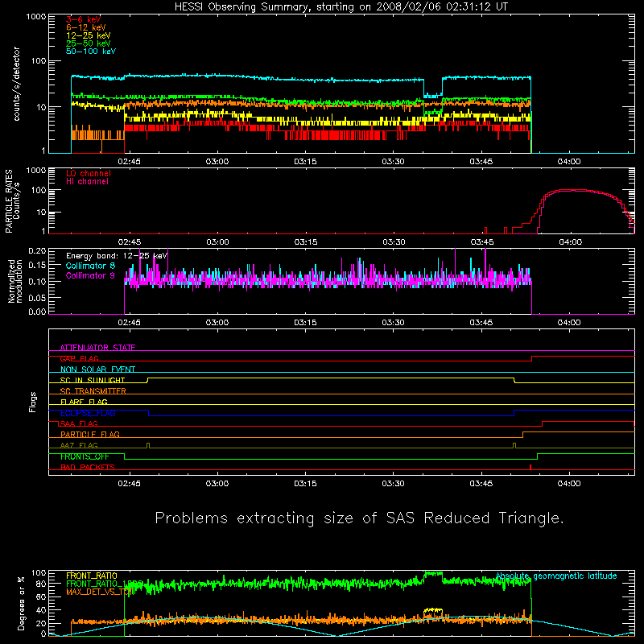Click the 04:00 tick under the count-rate plot
Viewport: 644px width, 644px height.
click(x=569, y=162)
